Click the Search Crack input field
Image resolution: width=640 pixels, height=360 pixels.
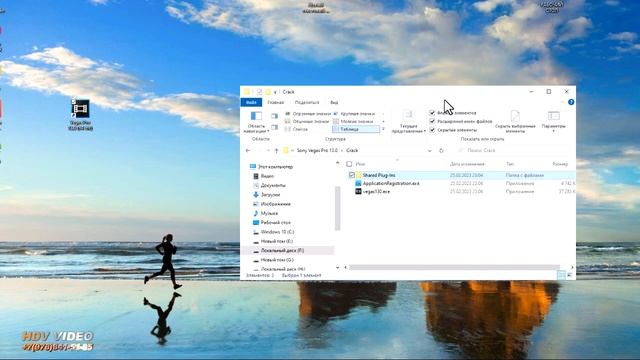[x=514, y=151]
